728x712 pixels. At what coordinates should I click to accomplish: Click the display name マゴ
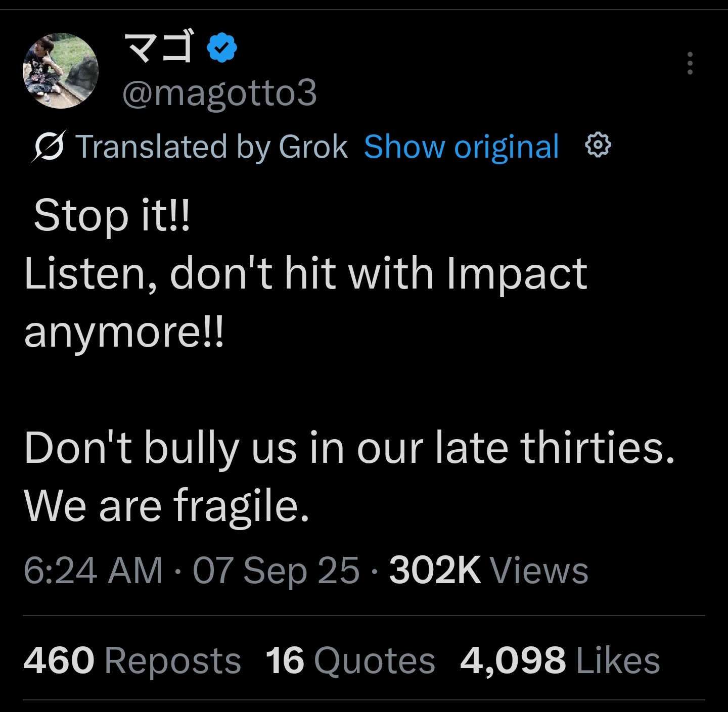click(159, 48)
